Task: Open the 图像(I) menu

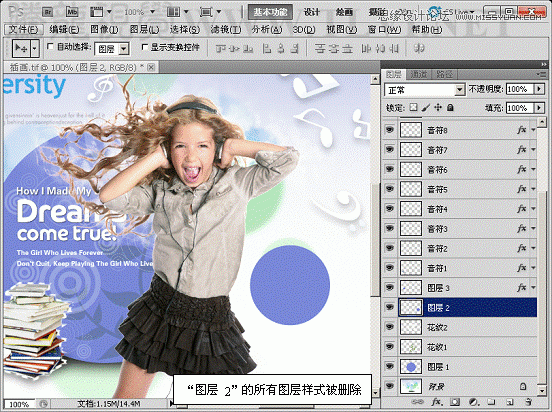Action: [104, 30]
